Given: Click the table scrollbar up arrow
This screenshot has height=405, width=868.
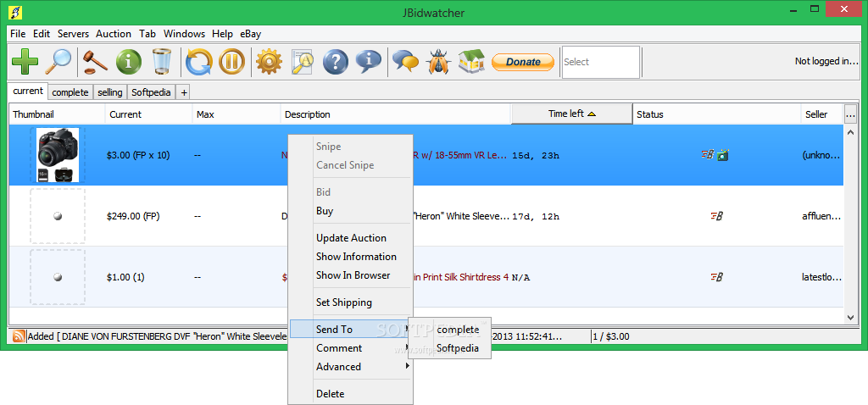Looking at the screenshot, I should 850,132.
